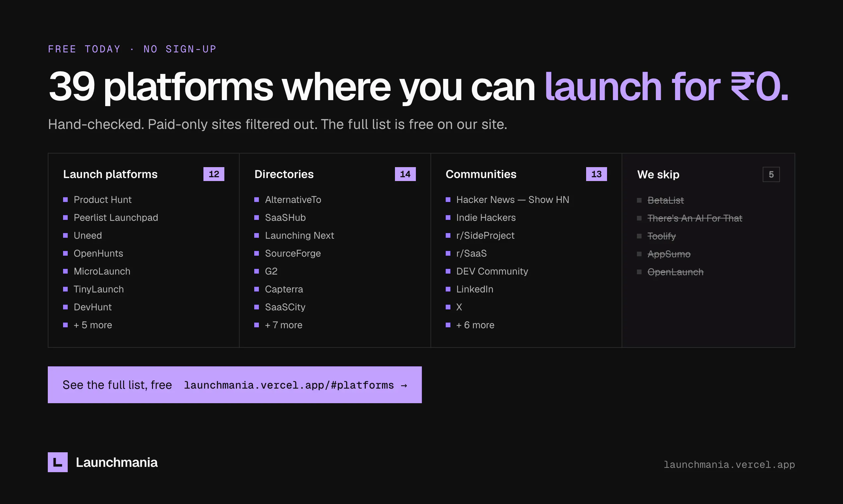Image resolution: width=843 pixels, height=504 pixels.
Task: Click the 'DevHunt' entry
Action: pos(93,307)
